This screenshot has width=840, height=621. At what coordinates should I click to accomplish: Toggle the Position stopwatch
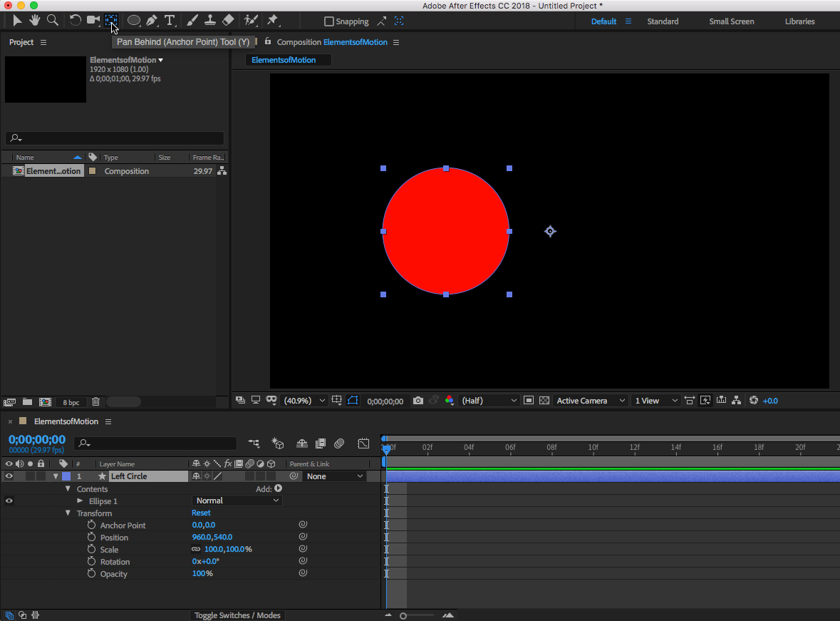coord(91,538)
